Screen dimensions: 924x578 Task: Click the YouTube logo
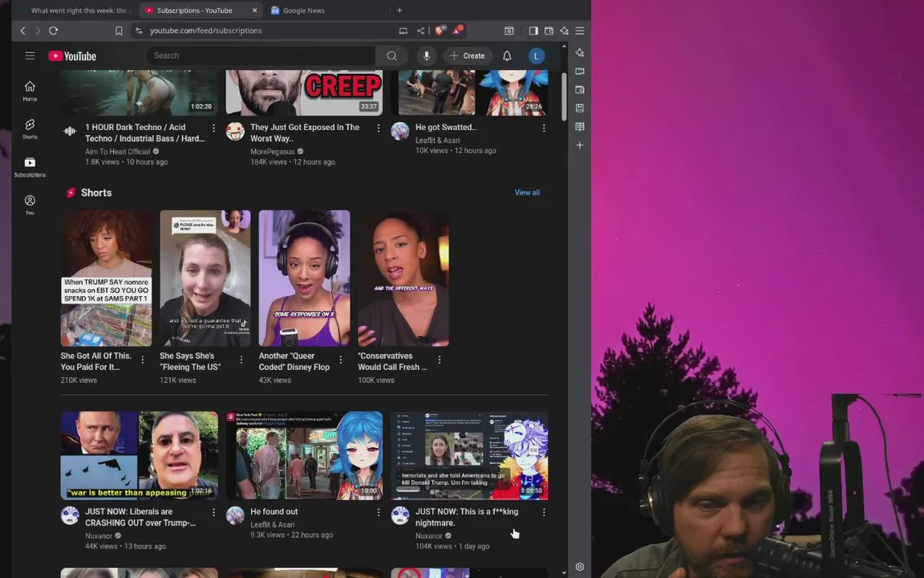pos(72,56)
